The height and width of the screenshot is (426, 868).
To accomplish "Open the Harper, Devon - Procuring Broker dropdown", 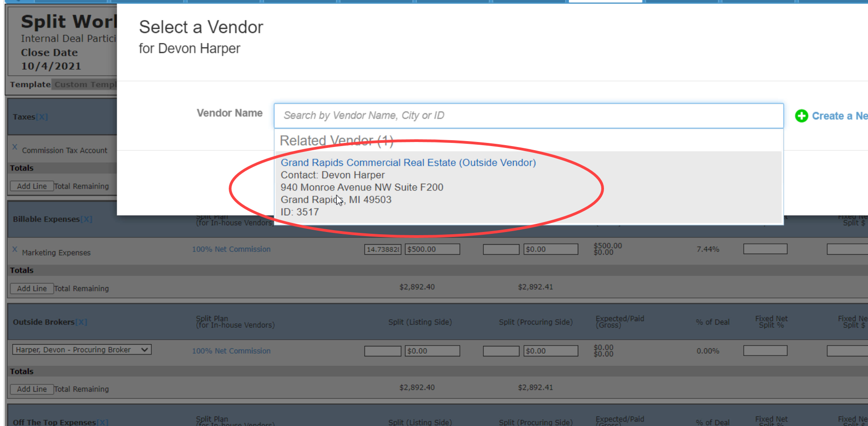I will [x=82, y=350].
